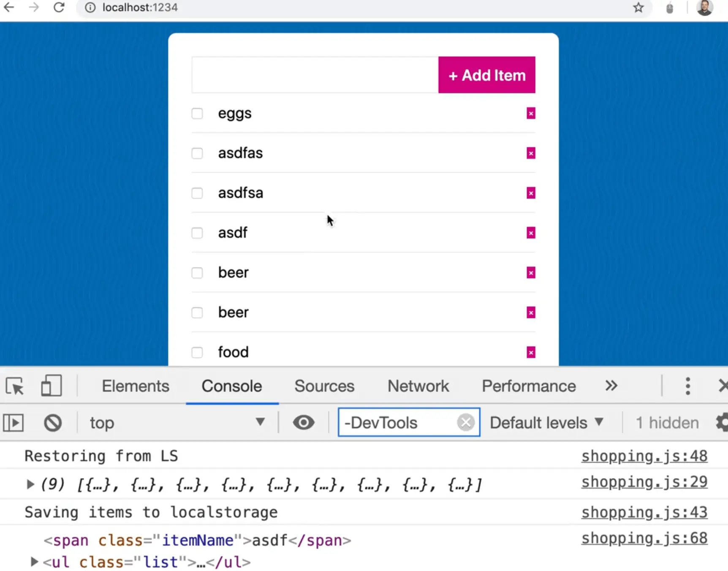Switch to the Elements tab
Image resolution: width=728 pixels, height=571 pixels.
pos(135,386)
